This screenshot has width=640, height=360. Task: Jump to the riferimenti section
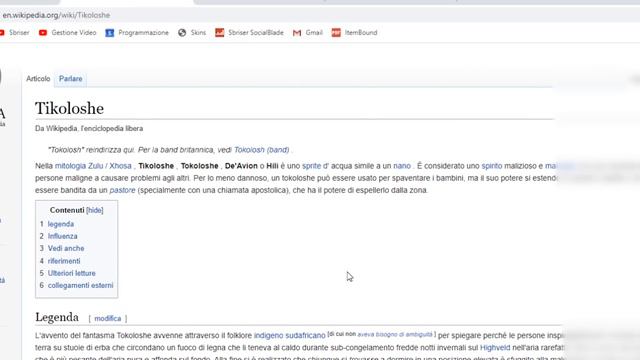click(64, 261)
